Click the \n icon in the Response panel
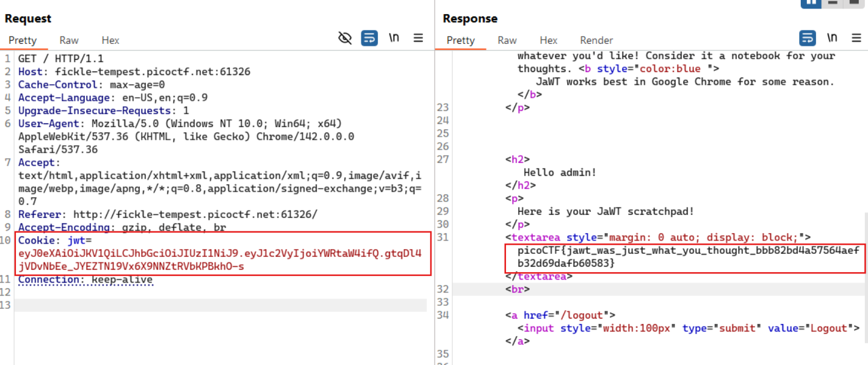This screenshot has height=365, width=868. point(832,38)
